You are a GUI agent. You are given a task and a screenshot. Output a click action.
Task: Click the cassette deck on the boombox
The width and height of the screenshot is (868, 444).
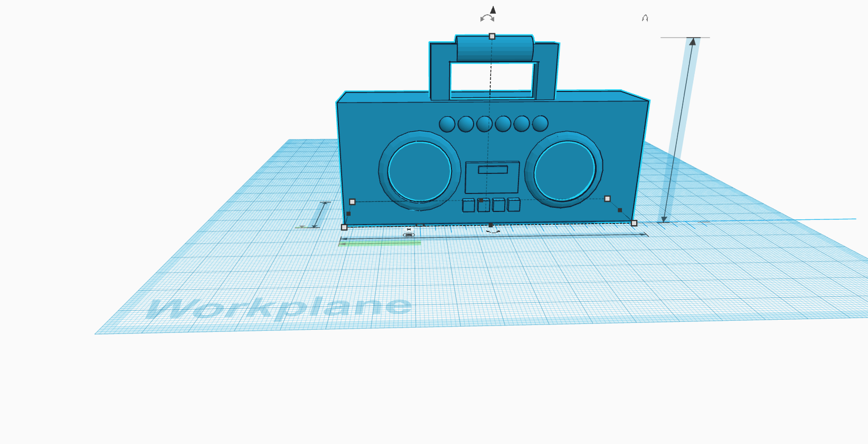click(492, 178)
